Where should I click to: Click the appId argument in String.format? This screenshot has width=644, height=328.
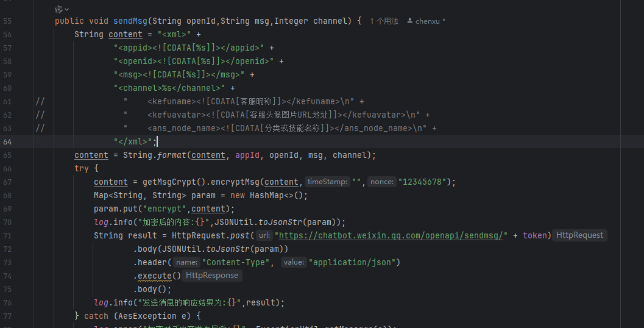247,155
